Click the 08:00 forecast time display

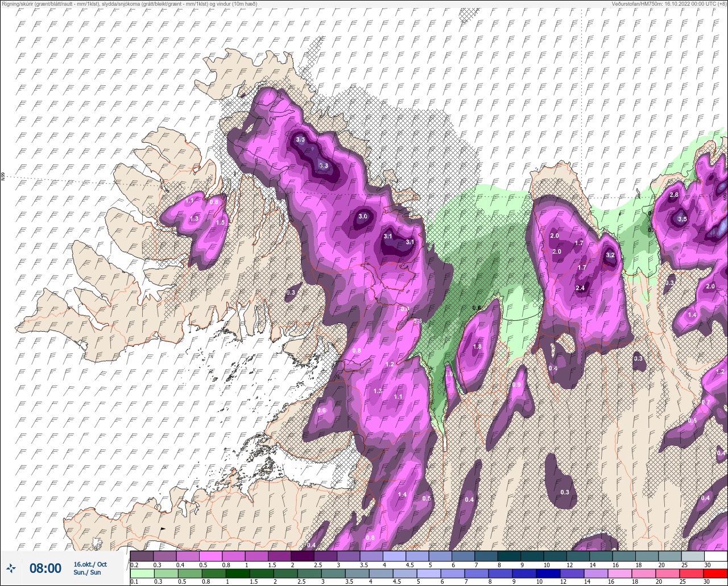click(45, 568)
